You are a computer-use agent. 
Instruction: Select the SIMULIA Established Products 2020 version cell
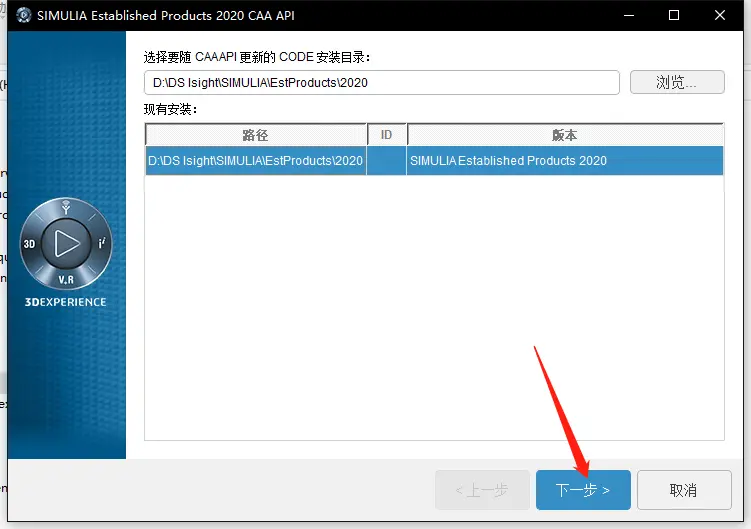[x=565, y=161]
